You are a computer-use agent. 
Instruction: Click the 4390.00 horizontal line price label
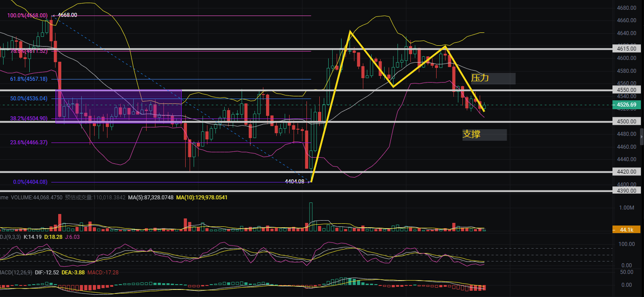click(627, 191)
